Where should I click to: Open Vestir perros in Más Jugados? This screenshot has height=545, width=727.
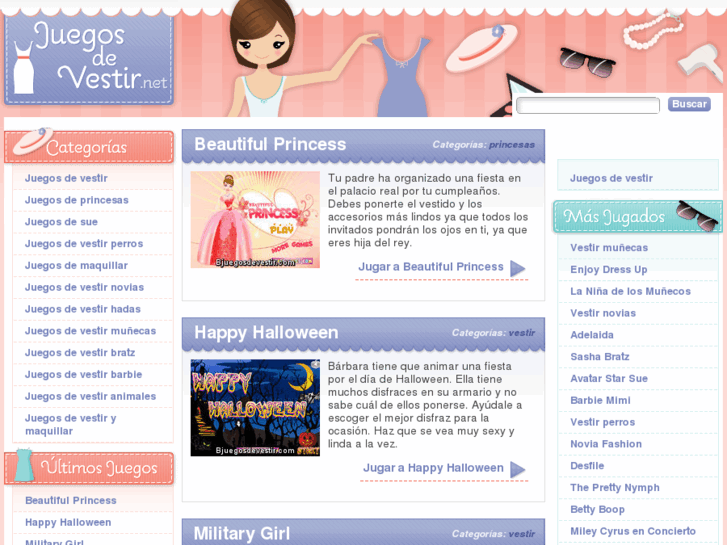click(x=602, y=422)
